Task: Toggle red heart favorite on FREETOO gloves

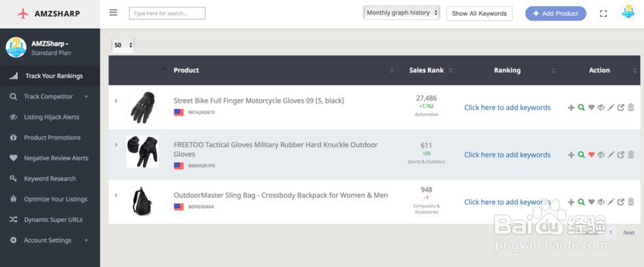Action: pos(591,154)
